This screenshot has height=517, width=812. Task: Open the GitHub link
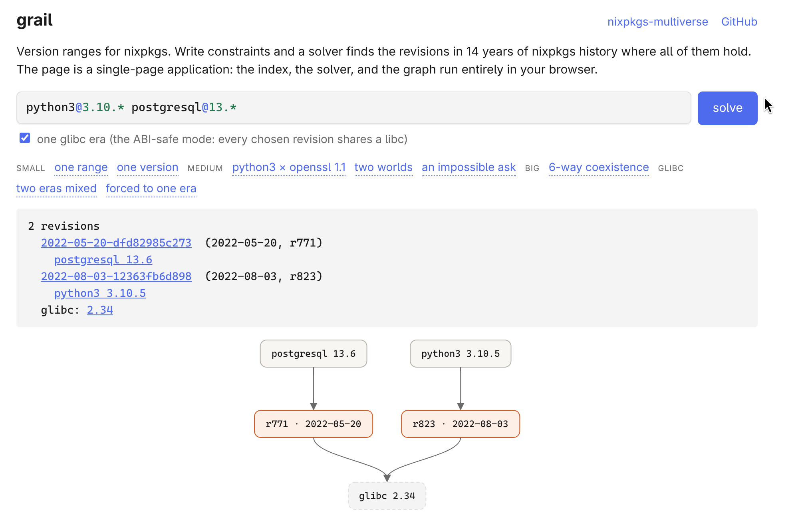tap(739, 22)
